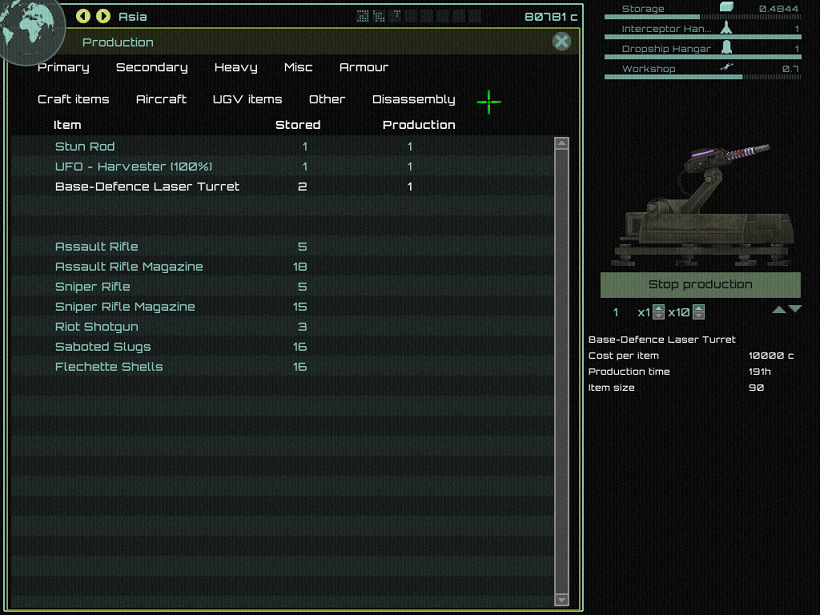Image resolution: width=820 pixels, height=615 pixels.
Task: Click the Storage crate icon
Action: [726, 7]
